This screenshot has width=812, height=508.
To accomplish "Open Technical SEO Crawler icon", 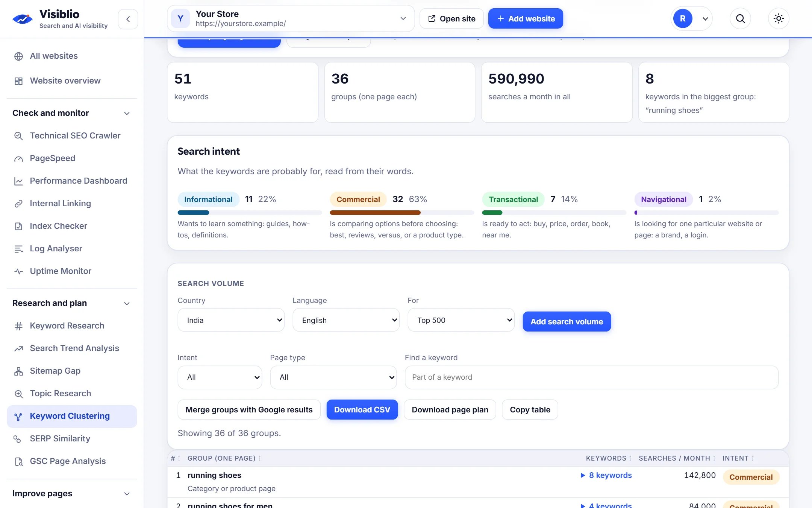I will coord(18,136).
